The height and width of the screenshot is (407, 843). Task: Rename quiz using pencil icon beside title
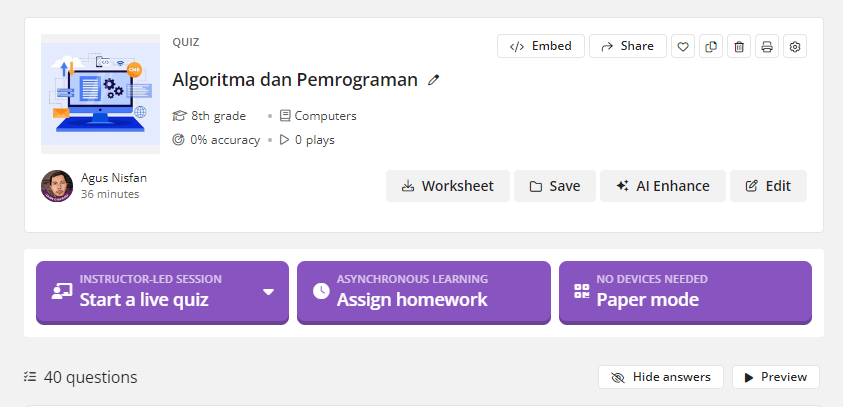433,80
